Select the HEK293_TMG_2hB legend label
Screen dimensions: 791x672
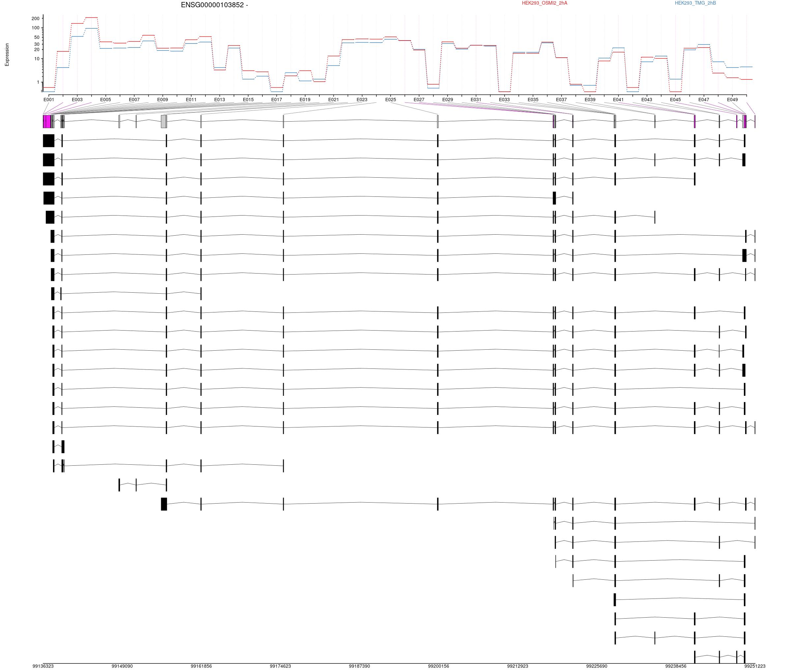click(x=695, y=3)
